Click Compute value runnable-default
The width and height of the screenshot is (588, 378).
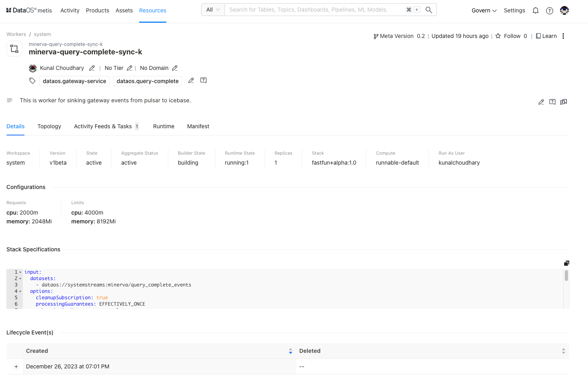tap(397, 163)
